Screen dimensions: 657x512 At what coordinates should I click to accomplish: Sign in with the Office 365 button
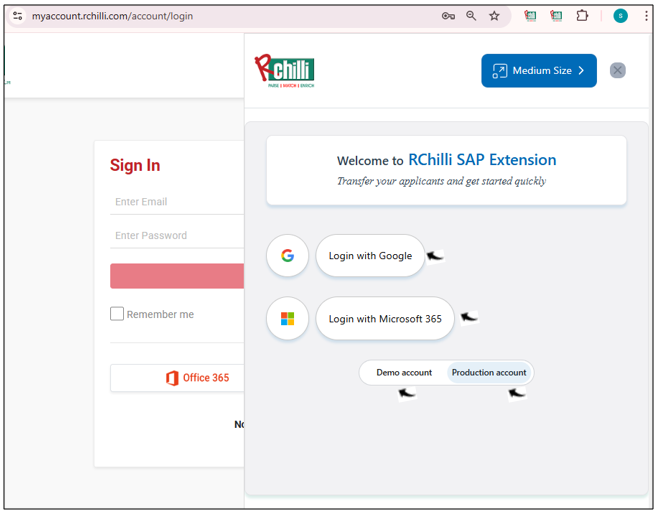[x=177, y=378]
